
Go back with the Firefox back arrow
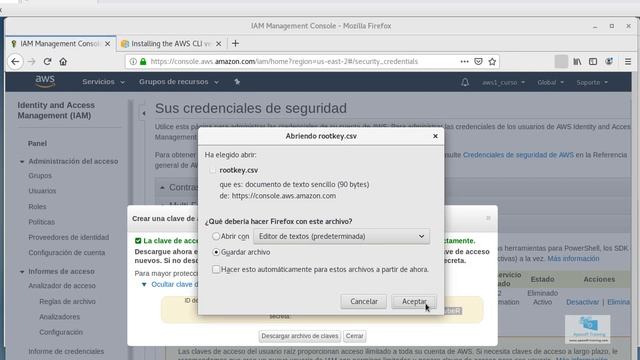pyautogui.click(x=15, y=62)
